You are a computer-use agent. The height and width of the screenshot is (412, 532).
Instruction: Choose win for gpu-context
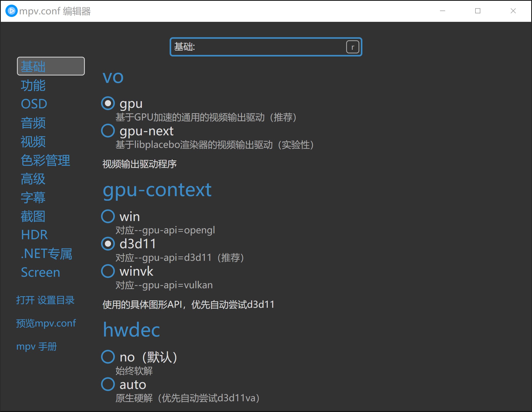[x=108, y=216]
